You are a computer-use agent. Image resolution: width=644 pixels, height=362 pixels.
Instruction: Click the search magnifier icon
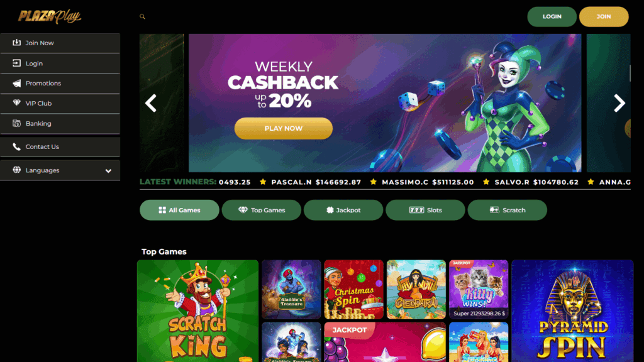click(142, 17)
